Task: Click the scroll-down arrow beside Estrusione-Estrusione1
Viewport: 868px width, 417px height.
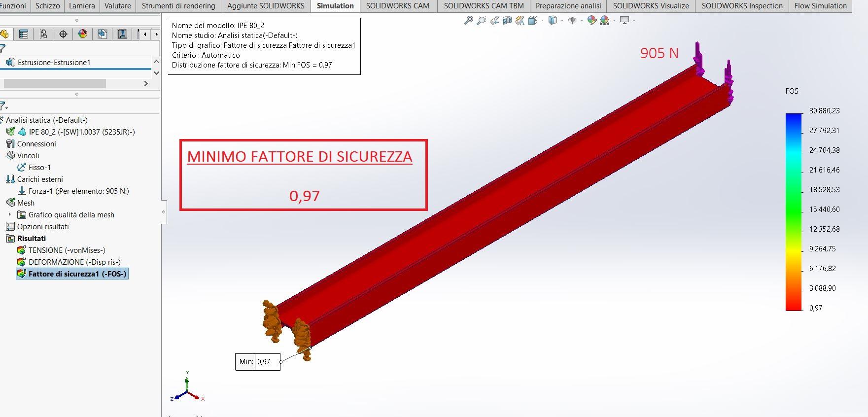Action: point(156,73)
